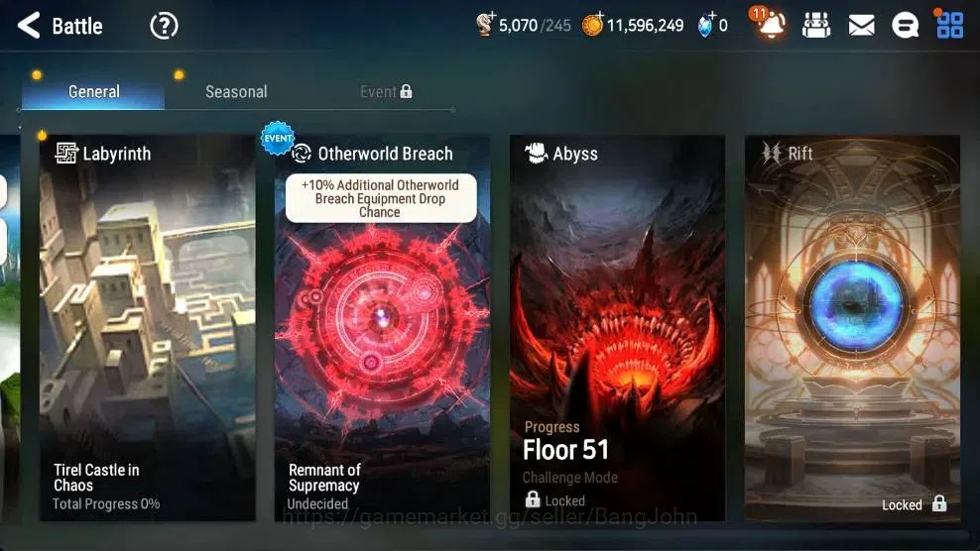Tap the gold coin currency icon
The image size is (980, 551).
pos(592,25)
